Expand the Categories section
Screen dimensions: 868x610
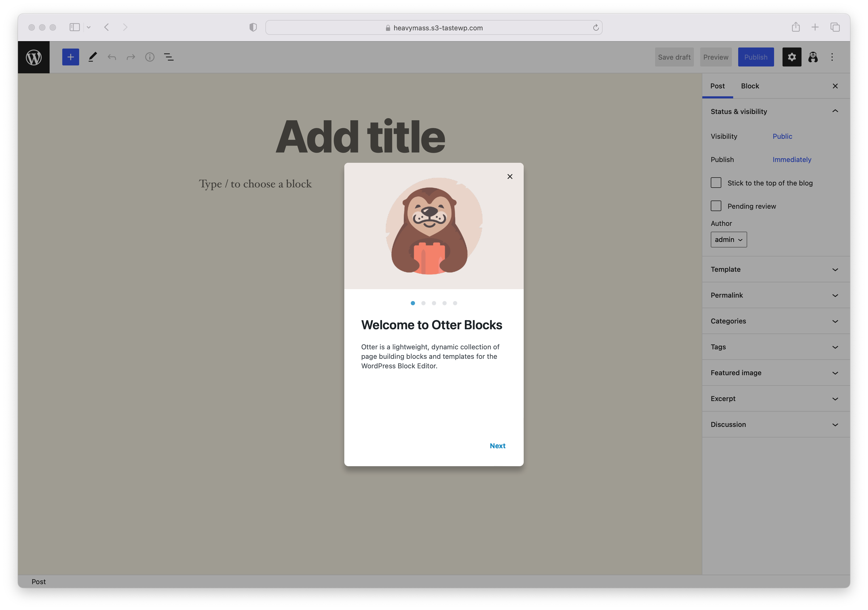pyautogui.click(x=775, y=321)
